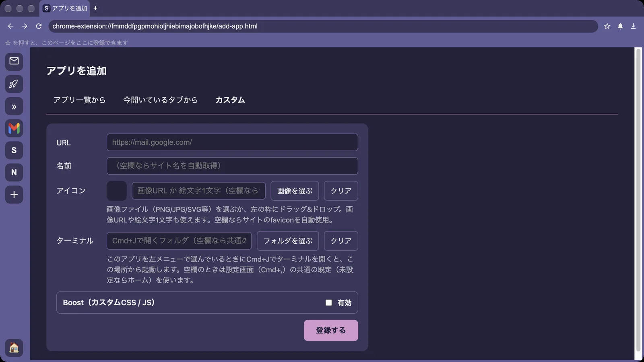This screenshot has width=644, height=362.
Task: Click the page vertical scrollbar
Action: point(638,200)
